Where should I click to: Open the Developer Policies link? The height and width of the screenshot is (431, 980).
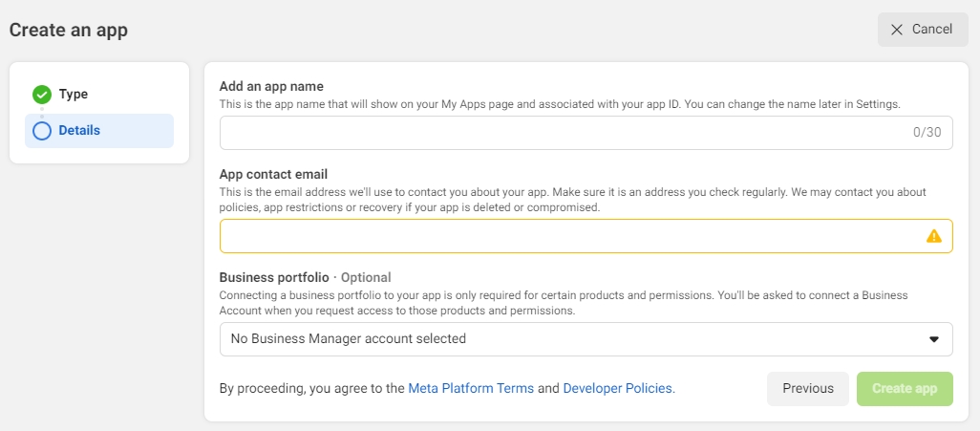click(617, 389)
